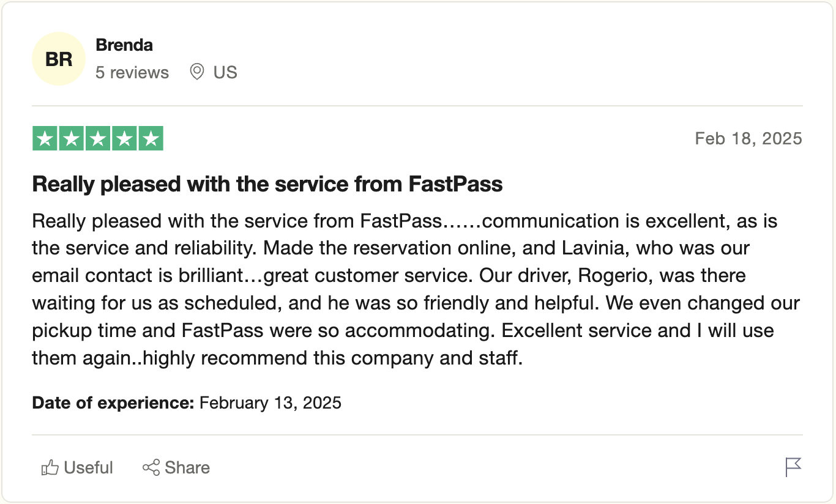Open the review title about FastPass

point(267,183)
